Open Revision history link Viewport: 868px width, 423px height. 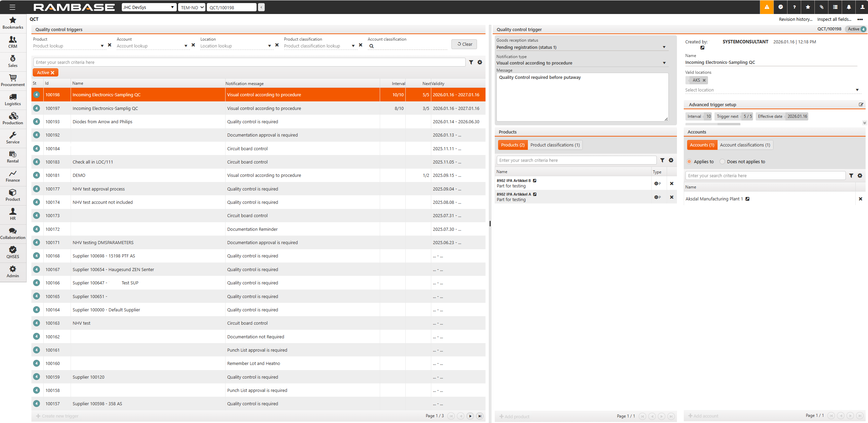(795, 19)
